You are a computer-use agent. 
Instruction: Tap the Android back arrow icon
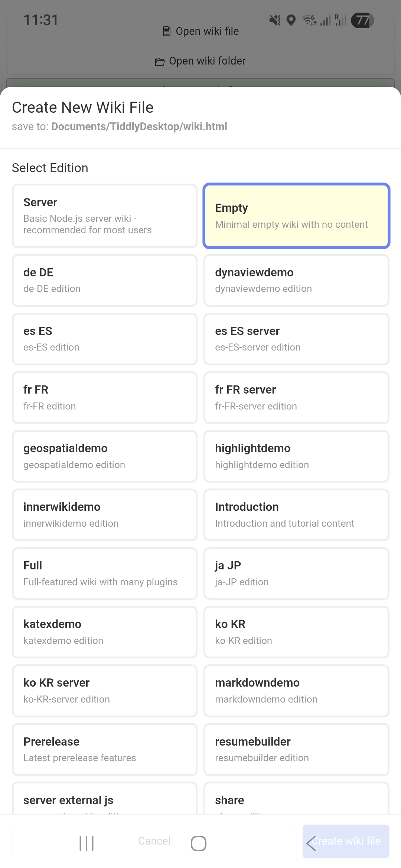[x=311, y=843]
